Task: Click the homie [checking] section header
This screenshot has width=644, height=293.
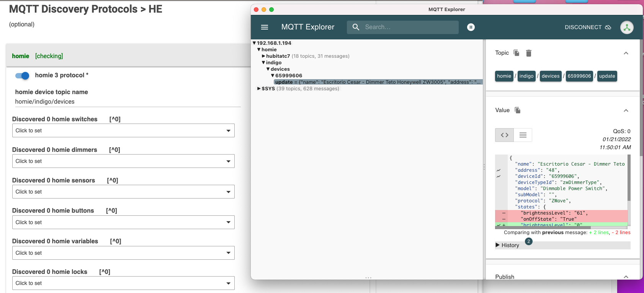Action: click(x=129, y=56)
